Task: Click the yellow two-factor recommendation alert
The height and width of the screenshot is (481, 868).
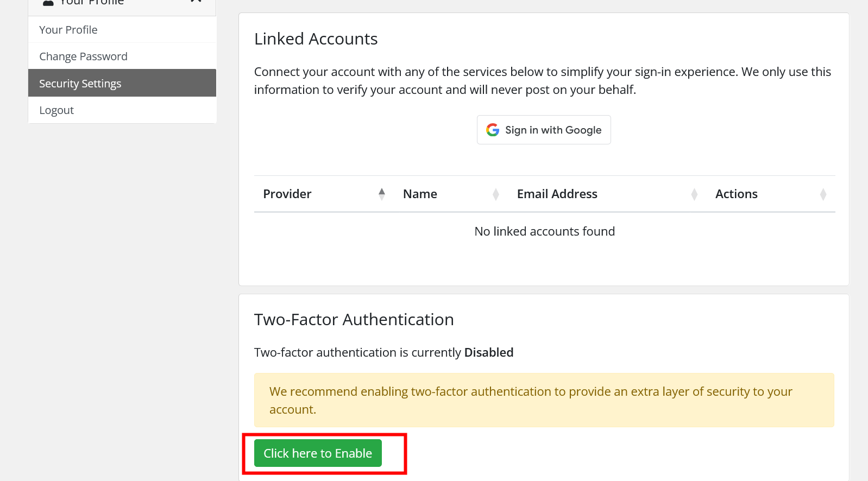Action: click(544, 400)
